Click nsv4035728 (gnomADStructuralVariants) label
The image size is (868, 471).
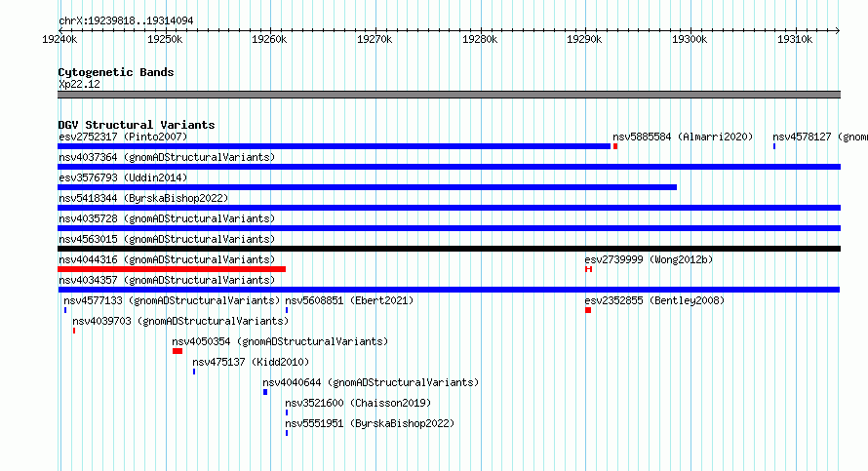coord(167,218)
